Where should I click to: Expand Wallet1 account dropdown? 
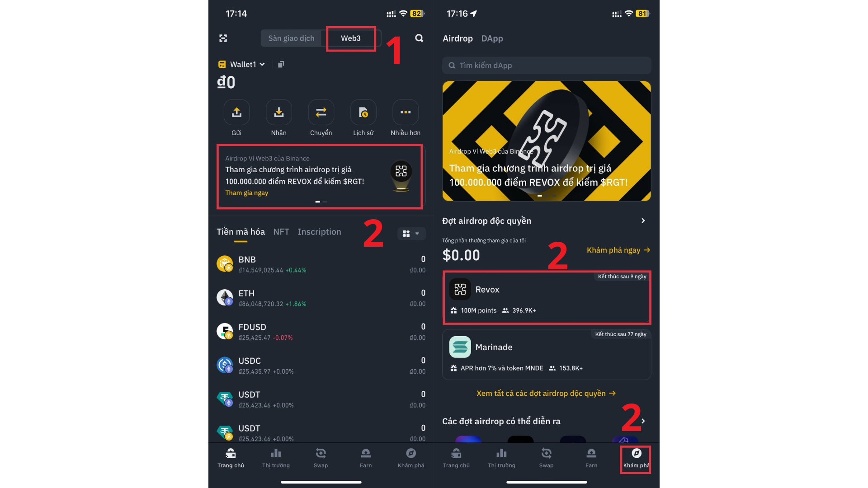(x=247, y=64)
